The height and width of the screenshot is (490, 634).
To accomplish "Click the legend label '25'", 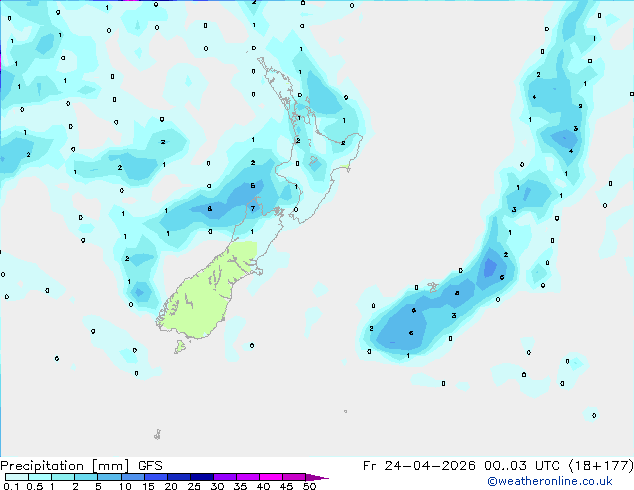I will [194, 486].
